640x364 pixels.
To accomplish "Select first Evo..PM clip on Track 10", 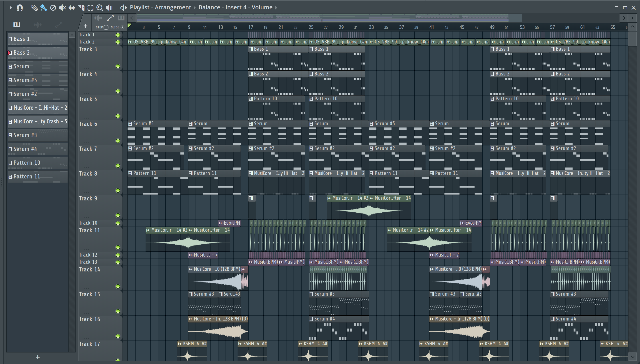I will (x=229, y=223).
